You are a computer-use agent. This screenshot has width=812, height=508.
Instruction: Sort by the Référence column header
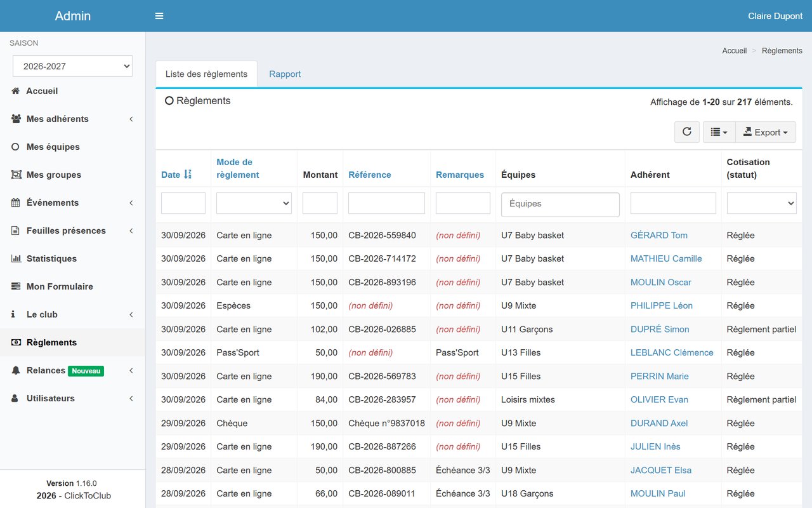pos(369,175)
